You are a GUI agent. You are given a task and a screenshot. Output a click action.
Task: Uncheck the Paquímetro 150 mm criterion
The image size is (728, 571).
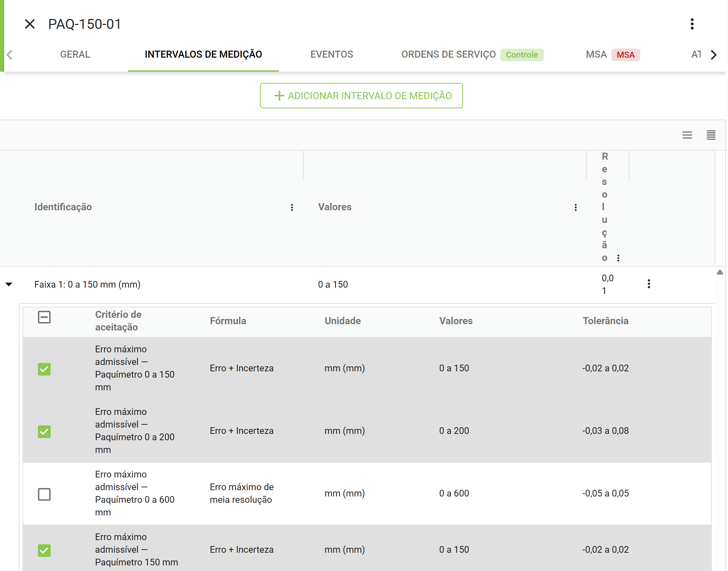pos(44,550)
